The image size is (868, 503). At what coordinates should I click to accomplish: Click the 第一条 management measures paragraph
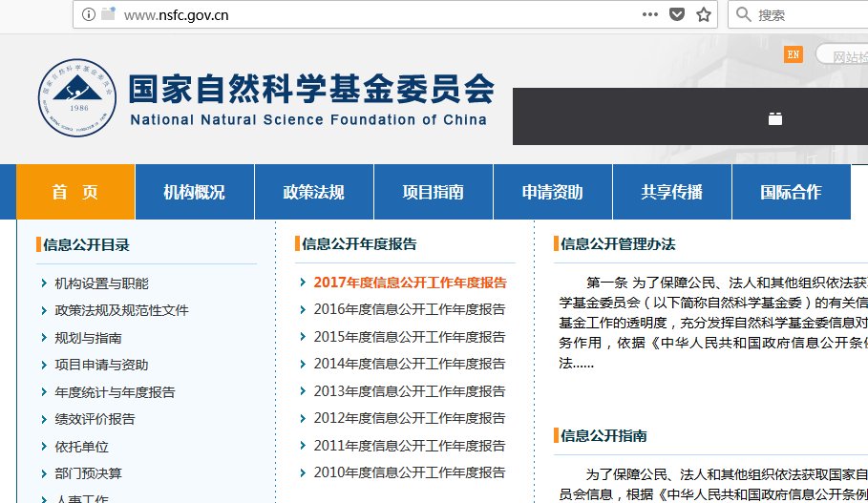pos(713,323)
